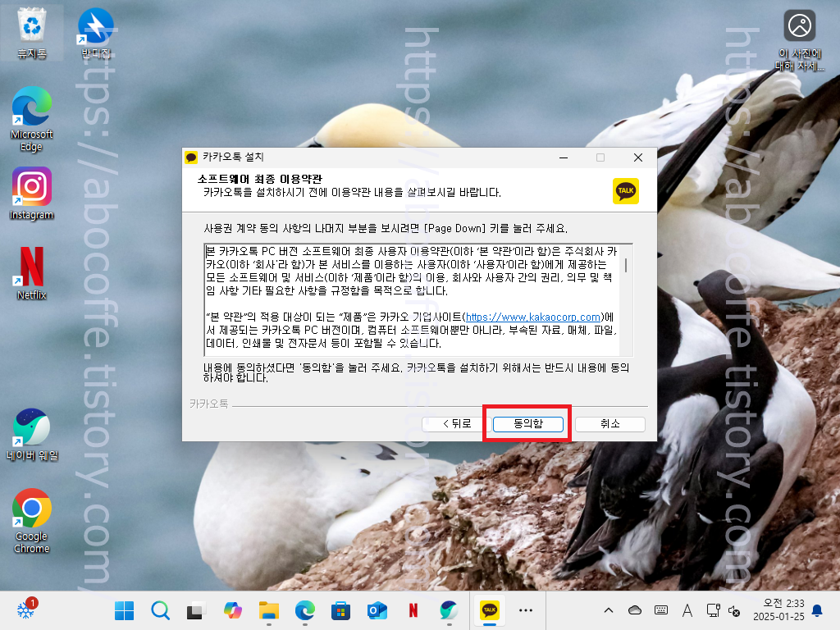Toggle the IME input mode A indicator
Viewport: 840px width, 630px height.
687,610
